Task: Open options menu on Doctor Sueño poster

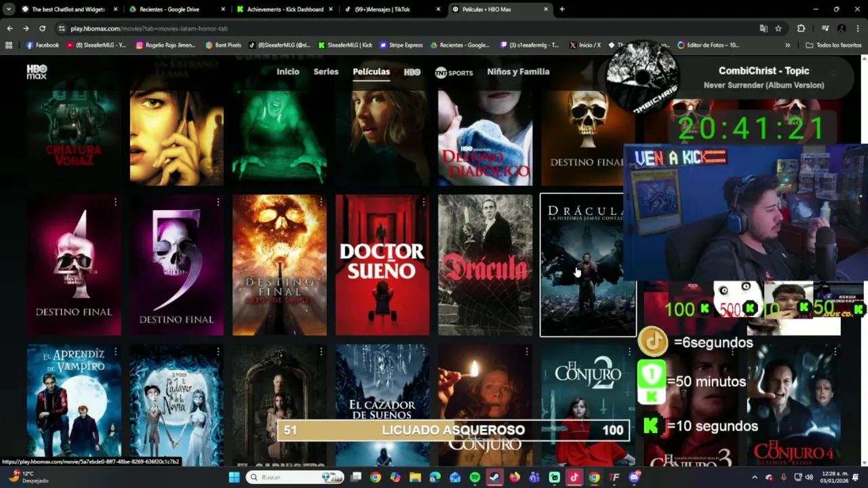Action: (x=423, y=202)
